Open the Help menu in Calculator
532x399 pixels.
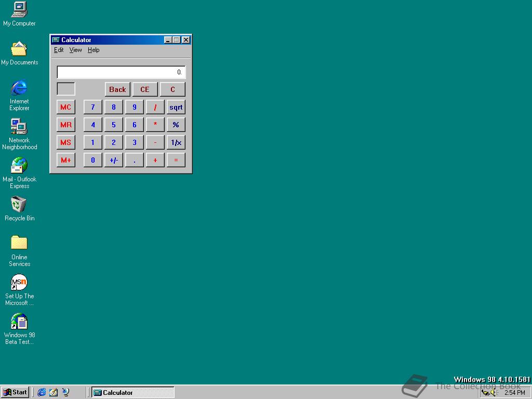click(x=94, y=50)
